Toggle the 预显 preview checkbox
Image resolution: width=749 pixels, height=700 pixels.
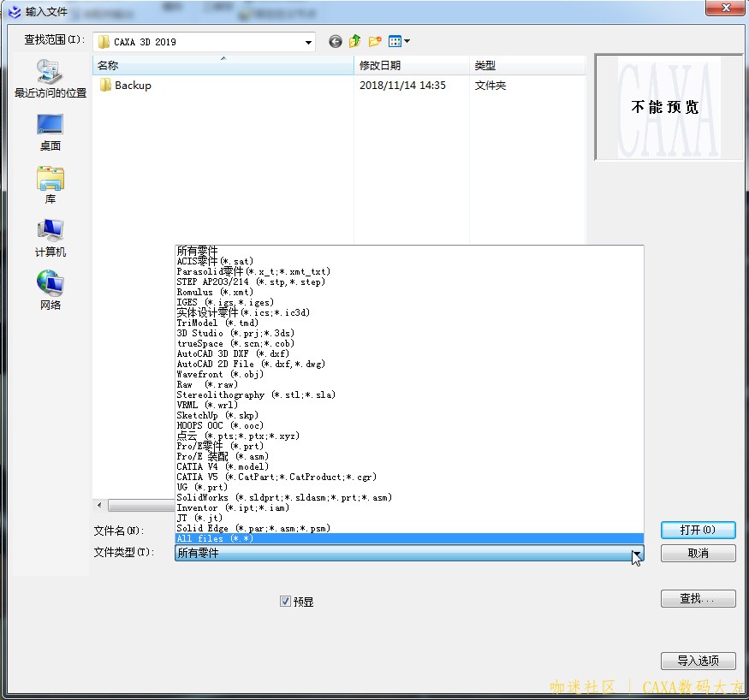(x=285, y=601)
